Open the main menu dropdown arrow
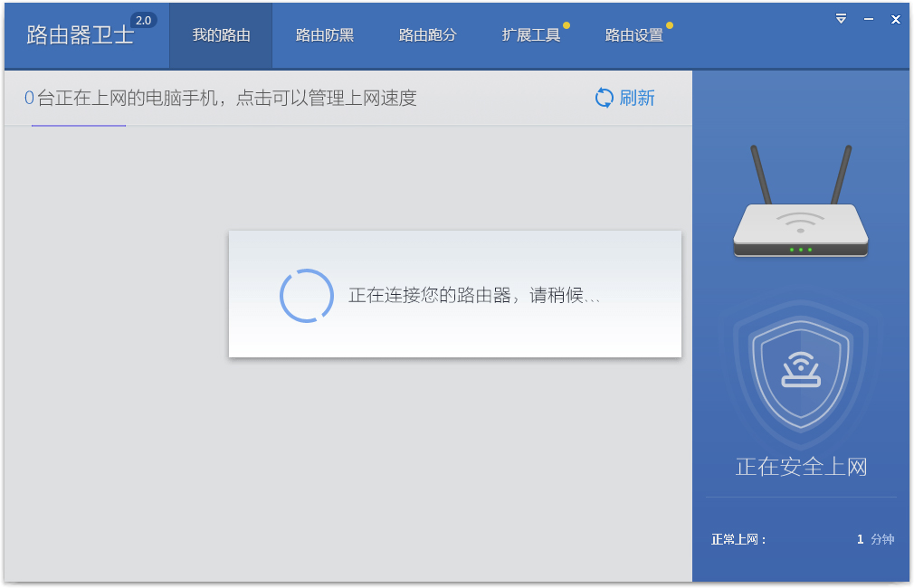The width and height of the screenshot is (914, 588). 842,18
